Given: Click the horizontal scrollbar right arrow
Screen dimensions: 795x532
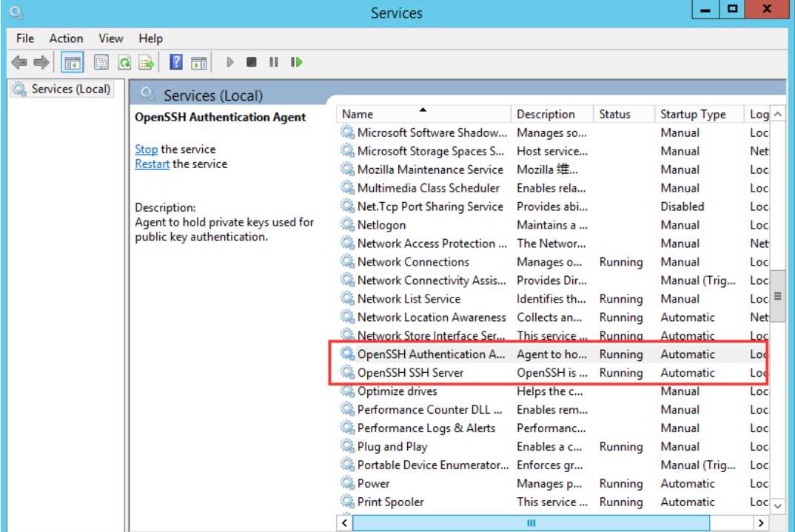Looking at the screenshot, I should (x=760, y=523).
